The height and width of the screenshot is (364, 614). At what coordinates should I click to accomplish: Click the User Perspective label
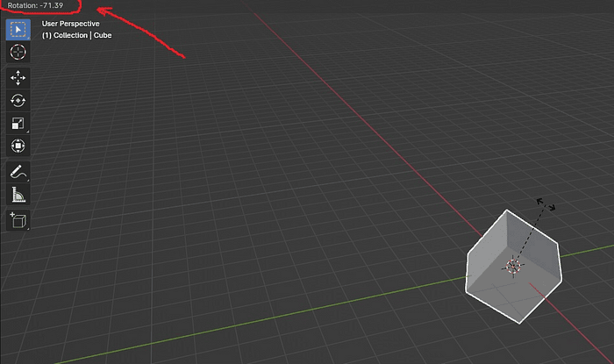[x=71, y=24]
